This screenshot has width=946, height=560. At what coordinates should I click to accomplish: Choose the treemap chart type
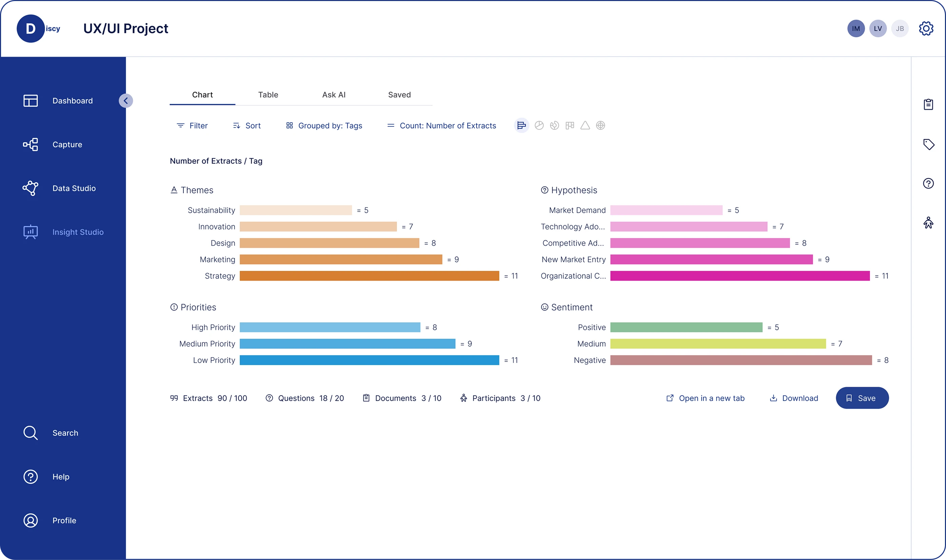pos(570,125)
